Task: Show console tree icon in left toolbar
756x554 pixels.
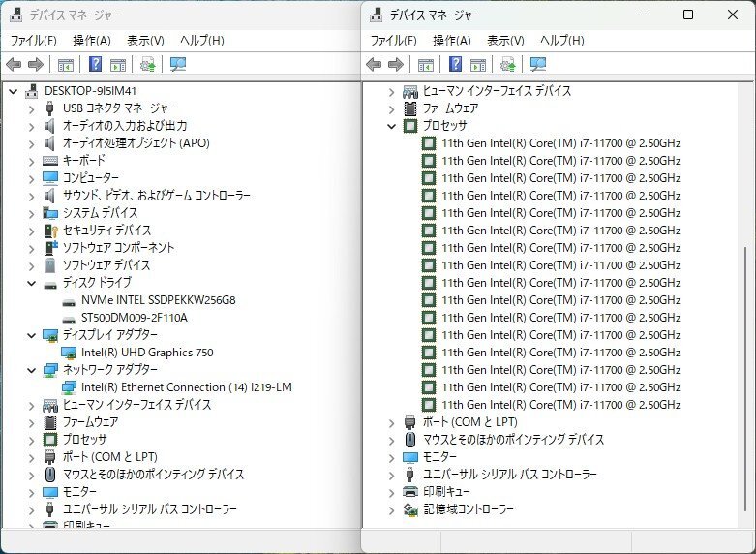Action: [x=66, y=64]
